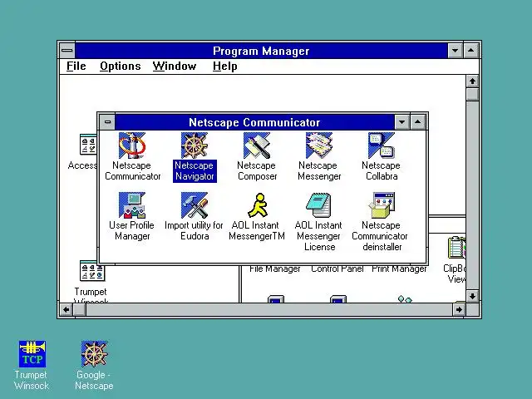Open the Window menu
The width and height of the screenshot is (532, 399).
175,66
